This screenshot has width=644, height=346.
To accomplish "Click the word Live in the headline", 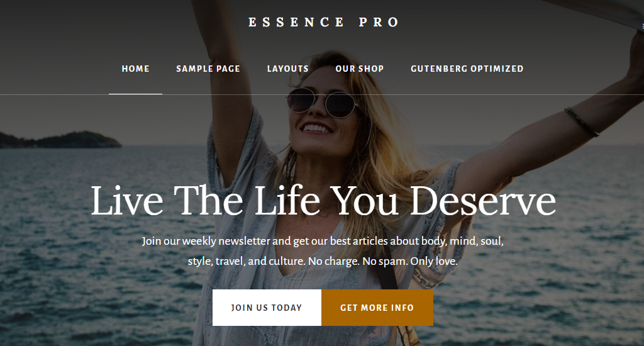I will coord(127,201).
